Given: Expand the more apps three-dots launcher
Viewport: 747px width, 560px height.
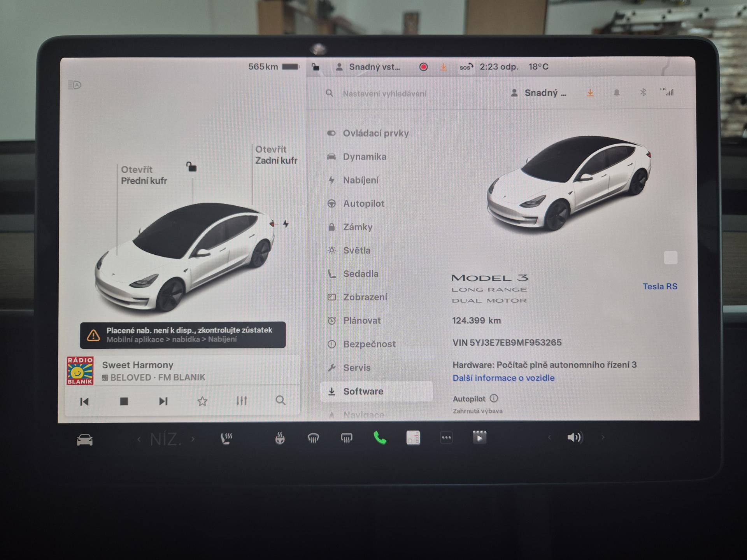Looking at the screenshot, I should 446,438.
